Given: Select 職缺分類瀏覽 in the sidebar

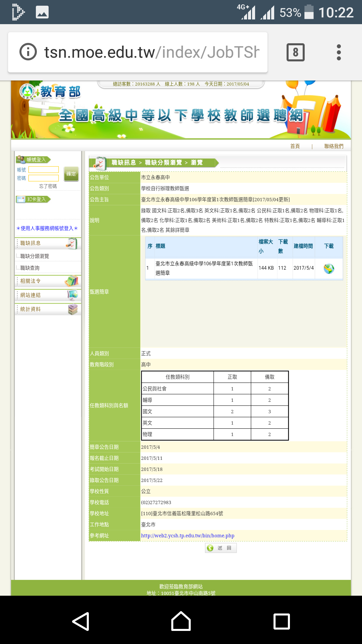Looking at the screenshot, I should click(x=35, y=256).
